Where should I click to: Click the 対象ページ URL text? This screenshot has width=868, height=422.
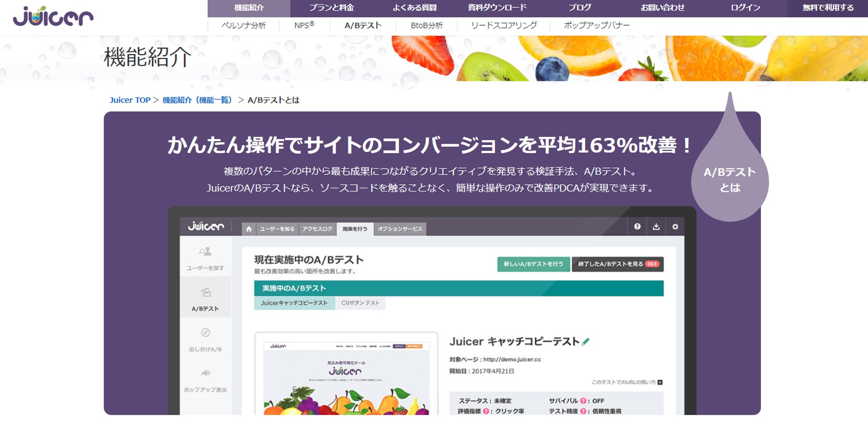click(495, 359)
